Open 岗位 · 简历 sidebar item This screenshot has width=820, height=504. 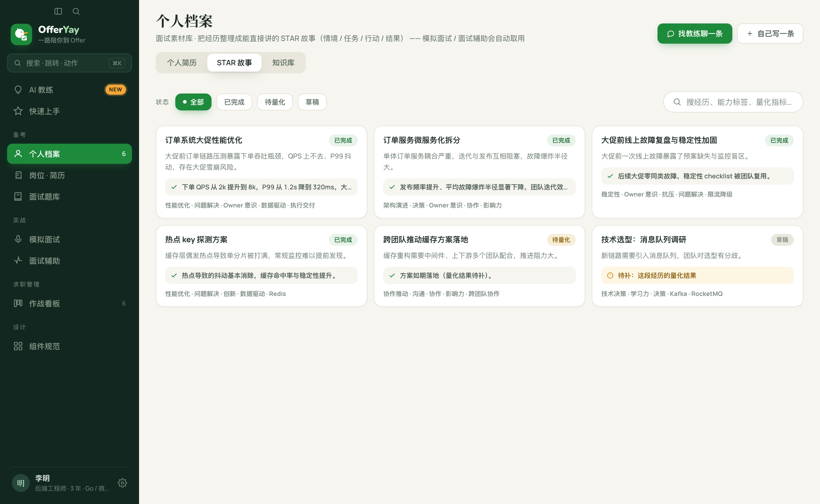[70, 175]
